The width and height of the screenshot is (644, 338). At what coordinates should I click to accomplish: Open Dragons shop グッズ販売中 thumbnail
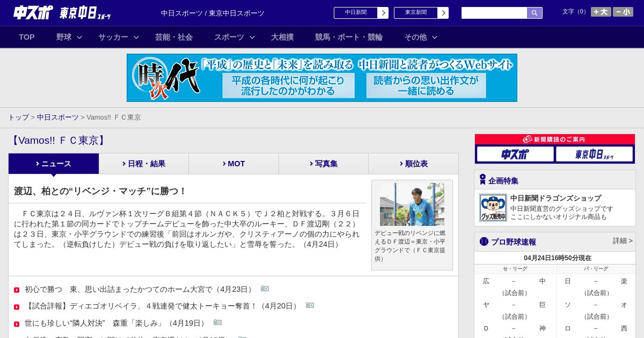coord(493,208)
